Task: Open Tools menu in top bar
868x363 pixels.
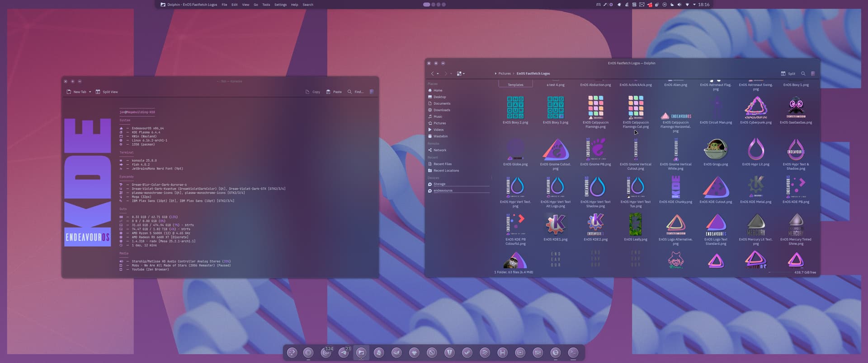Action: point(266,5)
